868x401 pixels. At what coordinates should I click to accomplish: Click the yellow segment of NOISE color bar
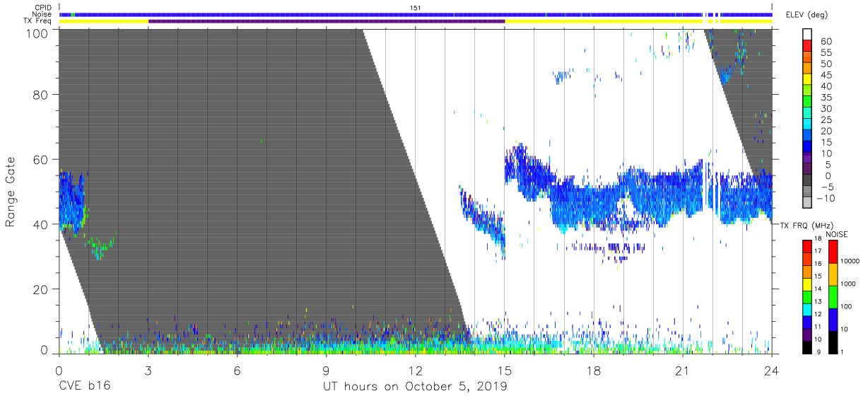point(833,274)
